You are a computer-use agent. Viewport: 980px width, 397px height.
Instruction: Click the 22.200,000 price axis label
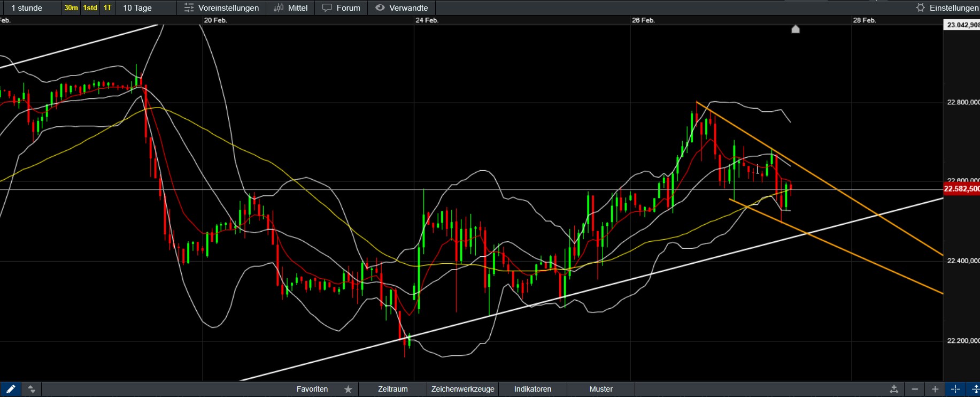[x=963, y=341]
